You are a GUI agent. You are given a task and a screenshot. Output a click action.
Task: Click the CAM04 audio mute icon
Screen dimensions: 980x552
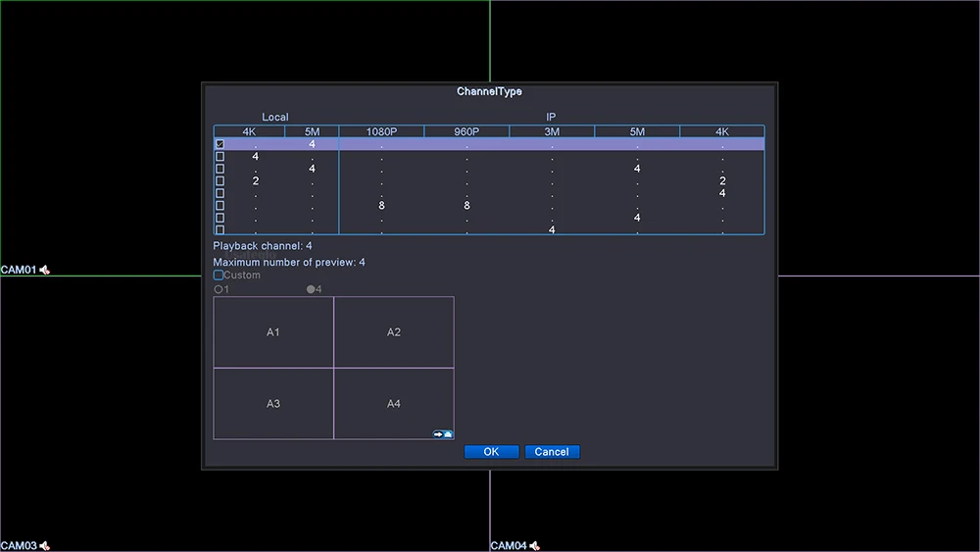click(534, 546)
